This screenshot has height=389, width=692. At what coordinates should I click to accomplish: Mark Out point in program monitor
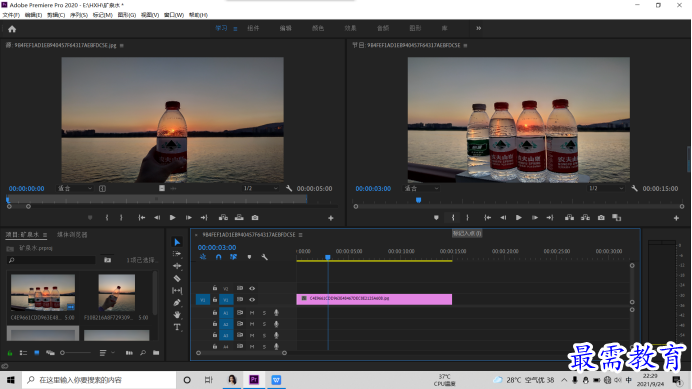tap(467, 218)
